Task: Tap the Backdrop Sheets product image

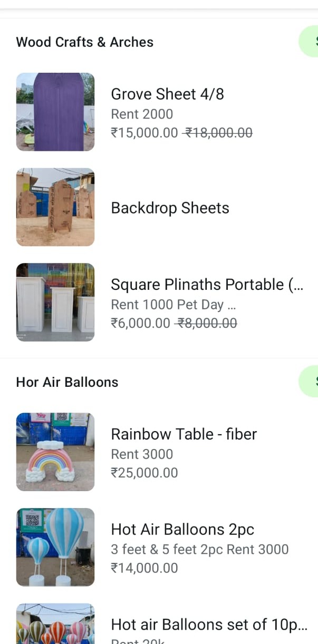Action: (x=55, y=207)
